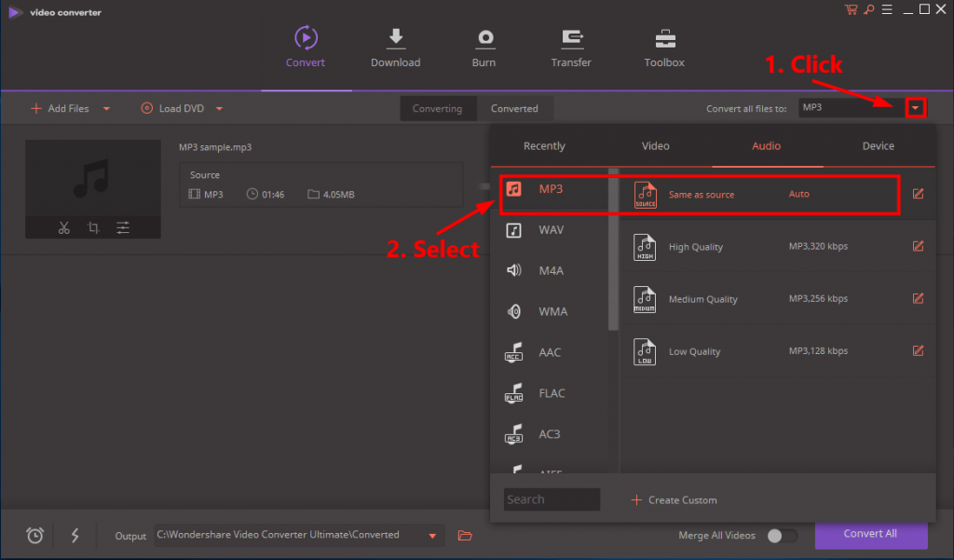Choose the High Quality 320 kbps preset
Image resolution: width=954 pixels, height=560 pixels.
coord(778,247)
